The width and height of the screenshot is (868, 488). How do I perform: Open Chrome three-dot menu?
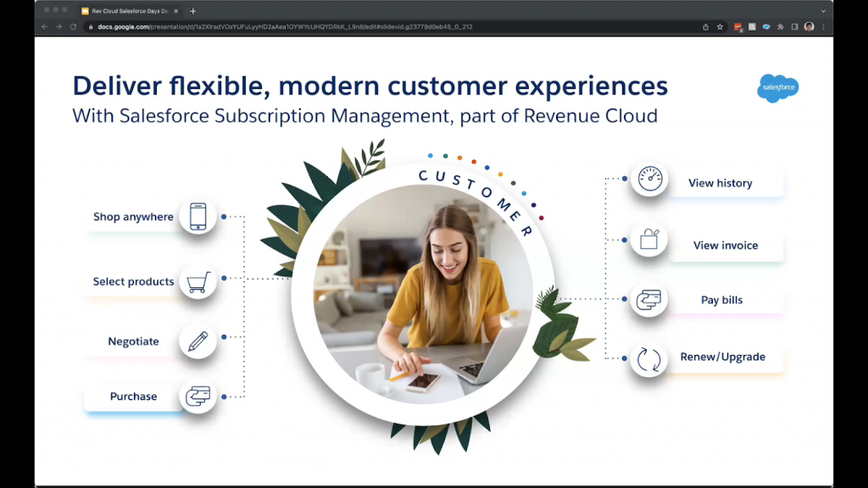point(824,26)
